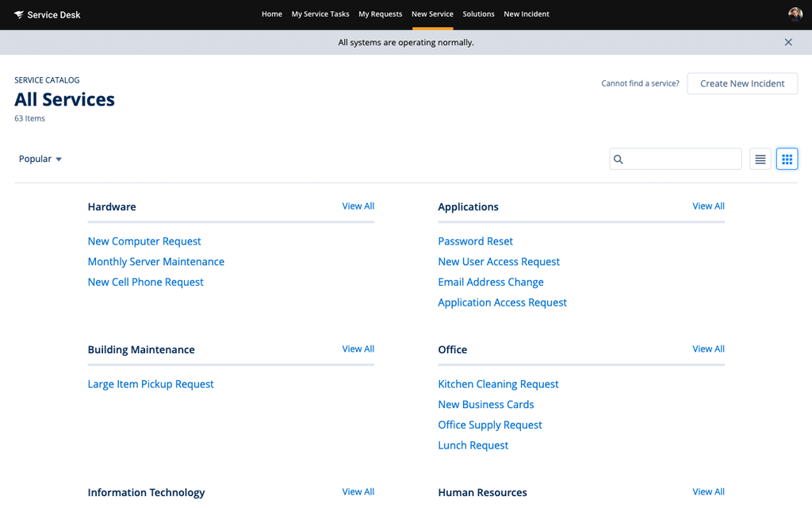Open the New Computer Request service
Screen dimensions: 812x508
click(144, 241)
